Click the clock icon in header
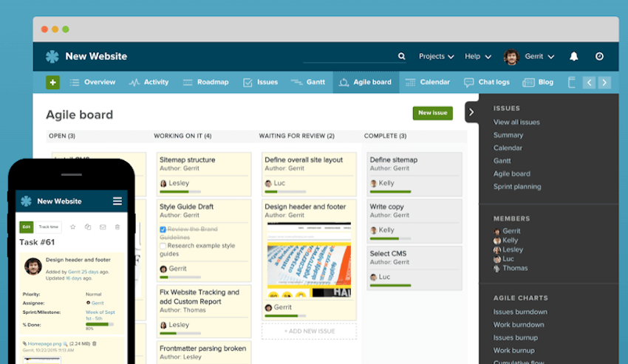Screen dimensions: 628x364 tap(599, 56)
